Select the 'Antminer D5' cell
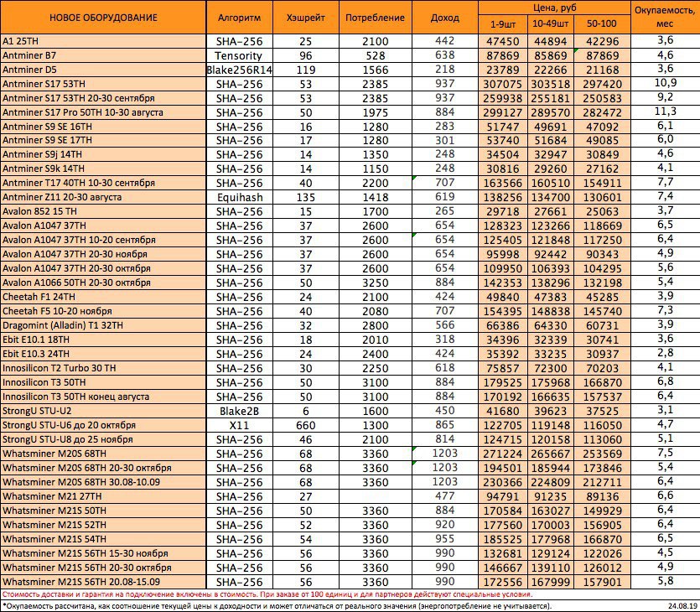The width and height of the screenshot is (700, 612). coord(103,70)
